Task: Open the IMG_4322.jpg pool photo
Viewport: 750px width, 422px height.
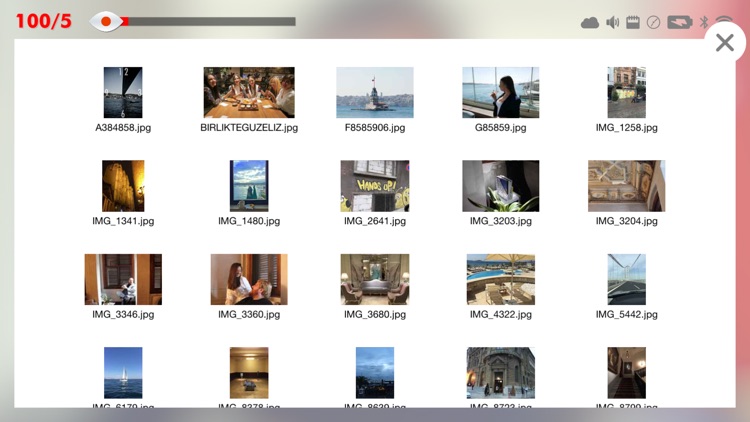Action: click(501, 279)
